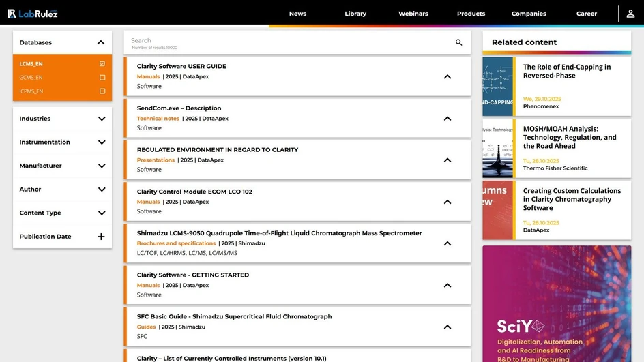Click the LabRulez logo
The height and width of the screenshot is (362, 644).
pyautogui.click(x=32, y=14)
